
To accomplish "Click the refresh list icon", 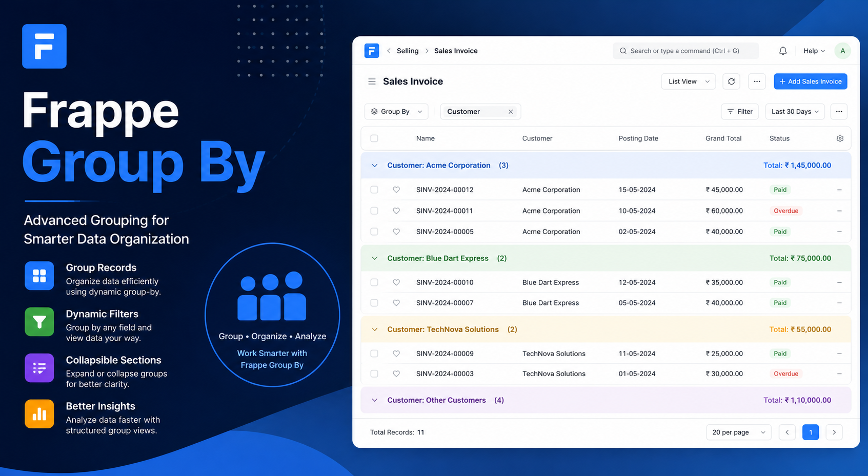I will 732,81.
